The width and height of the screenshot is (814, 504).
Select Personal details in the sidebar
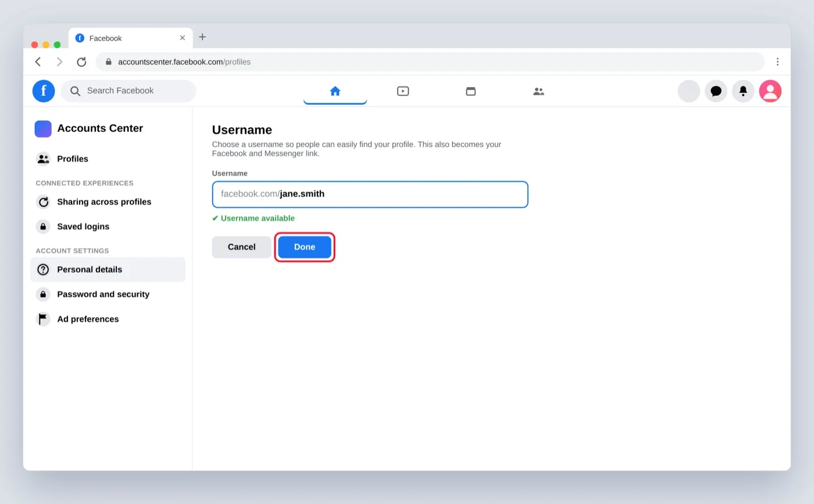pos(108,270)
